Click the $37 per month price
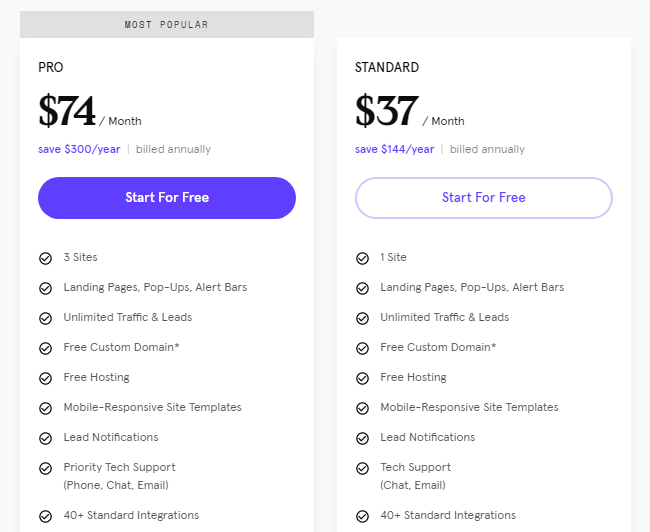The height and width of the screenshot is (532, 650). (410, 111)
